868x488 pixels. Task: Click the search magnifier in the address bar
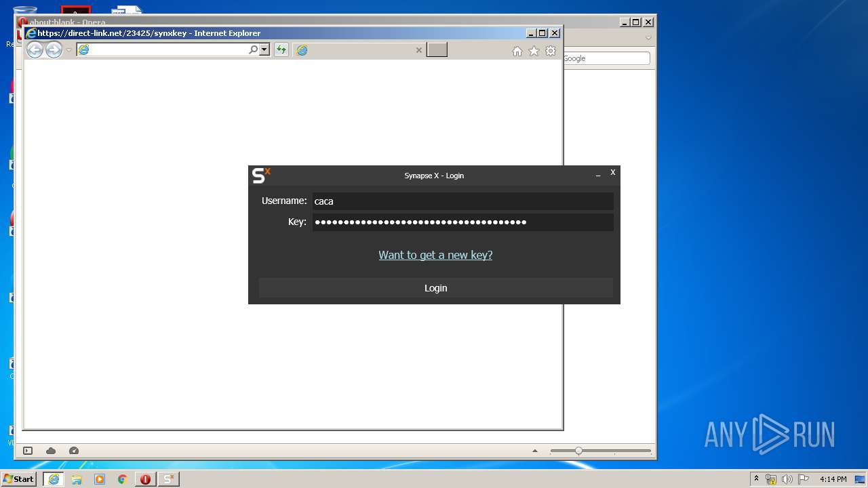click(254, 49)
